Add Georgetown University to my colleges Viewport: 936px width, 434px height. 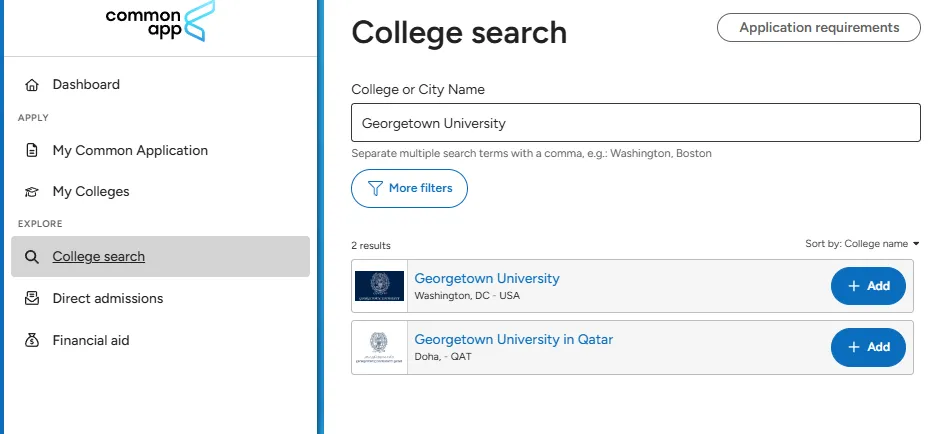[x=868, y=286]
